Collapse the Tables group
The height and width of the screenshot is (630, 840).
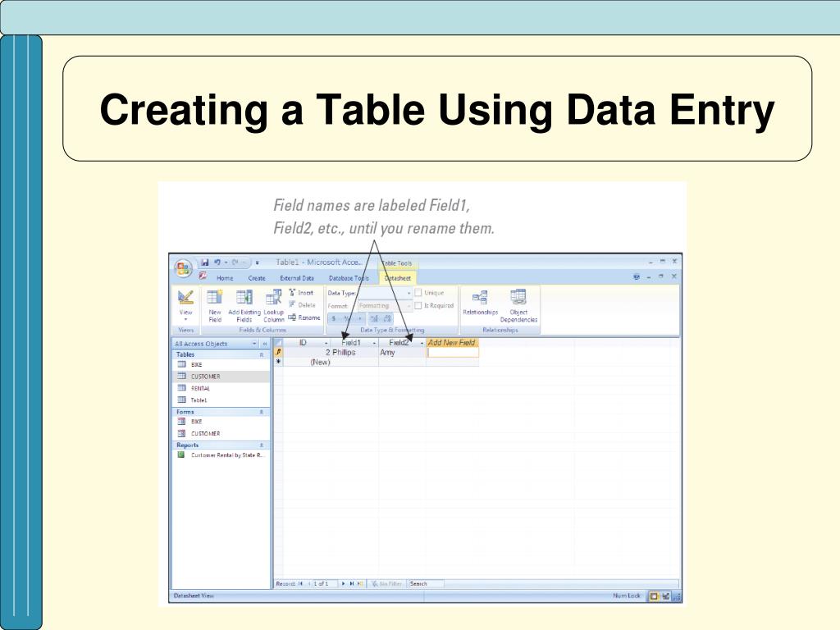[262, 354]
